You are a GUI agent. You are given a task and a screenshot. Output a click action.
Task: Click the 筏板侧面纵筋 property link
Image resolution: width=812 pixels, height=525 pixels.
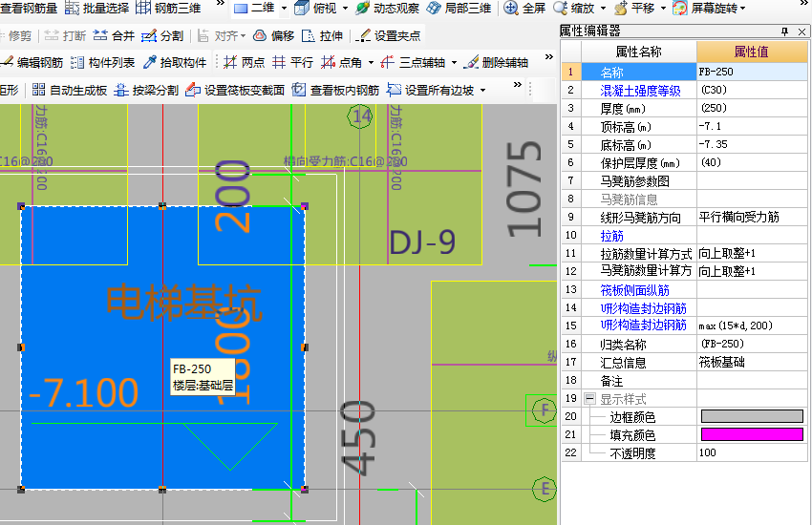[634, 290]
